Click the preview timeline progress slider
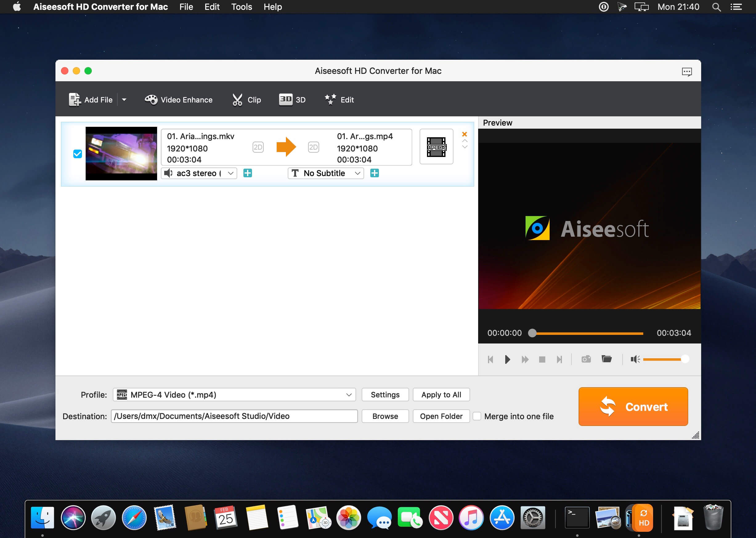The height and width of the screenshot is (538, 756). [587, 333]
